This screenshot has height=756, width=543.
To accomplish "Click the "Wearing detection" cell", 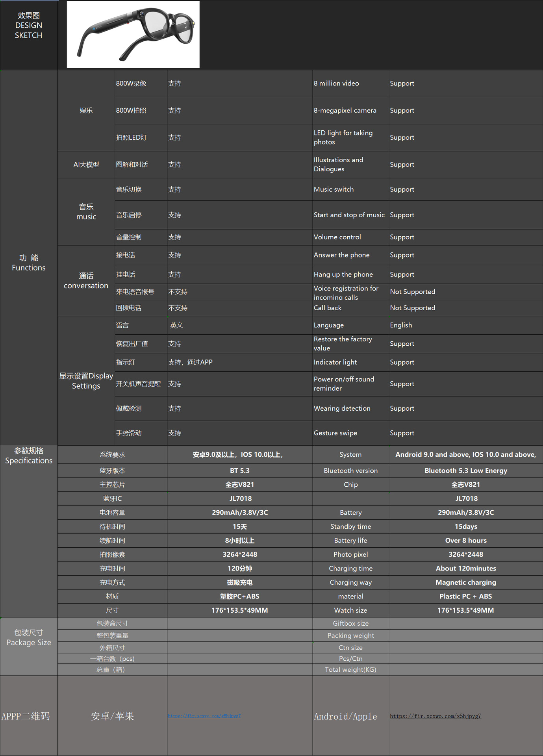I will point(342,408).
